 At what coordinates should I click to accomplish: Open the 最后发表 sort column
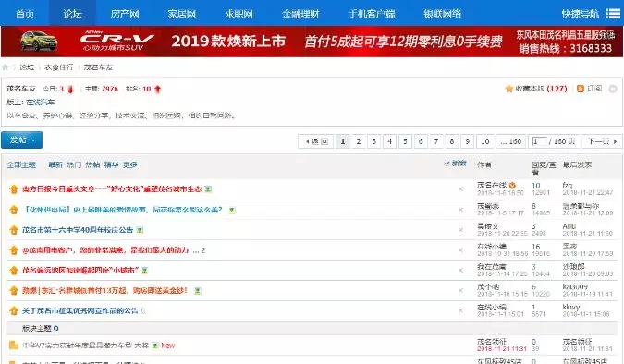point(577,164)
